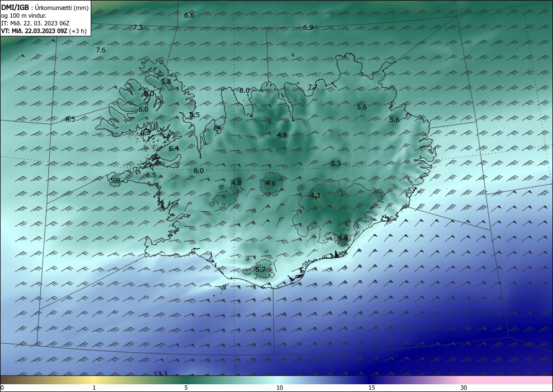Pick the 7.6 value label
Screen dimensions: 553x392
(x=101, y=50)
